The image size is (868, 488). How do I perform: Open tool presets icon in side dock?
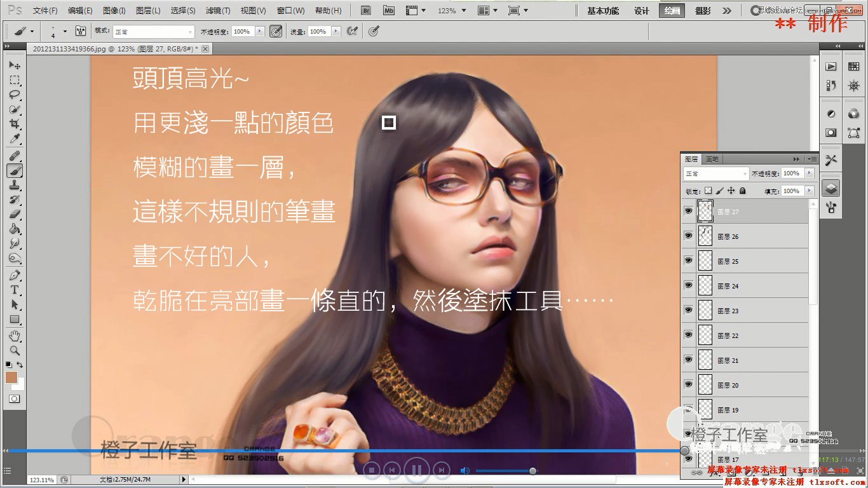point(831,160)
